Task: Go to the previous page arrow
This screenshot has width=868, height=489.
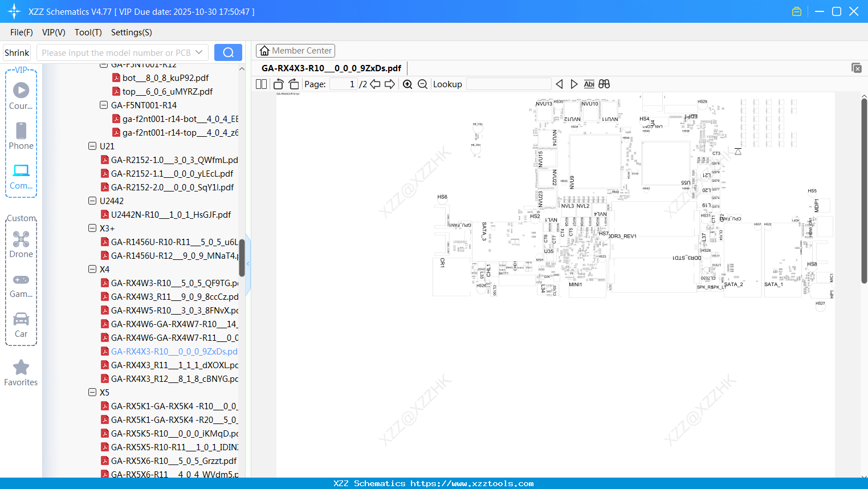Action: pos(375,84)
